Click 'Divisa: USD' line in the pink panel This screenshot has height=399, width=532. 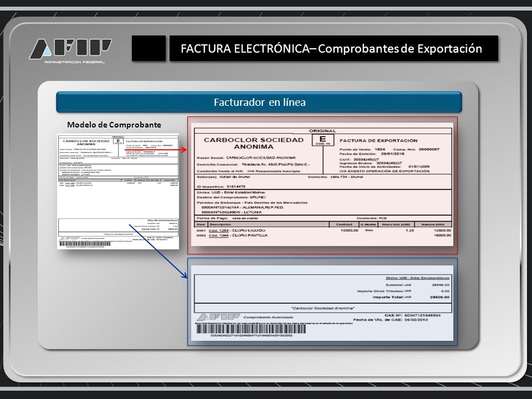[231, 192]
